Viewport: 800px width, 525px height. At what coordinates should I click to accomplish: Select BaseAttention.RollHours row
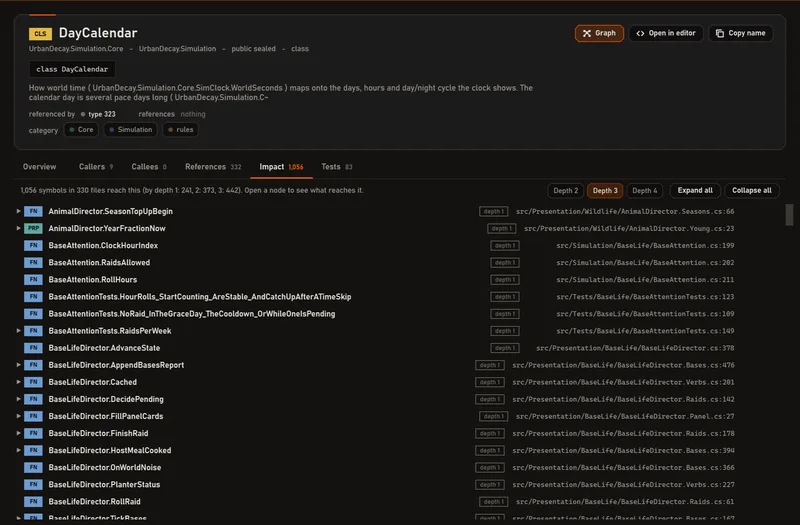[377, 280]
